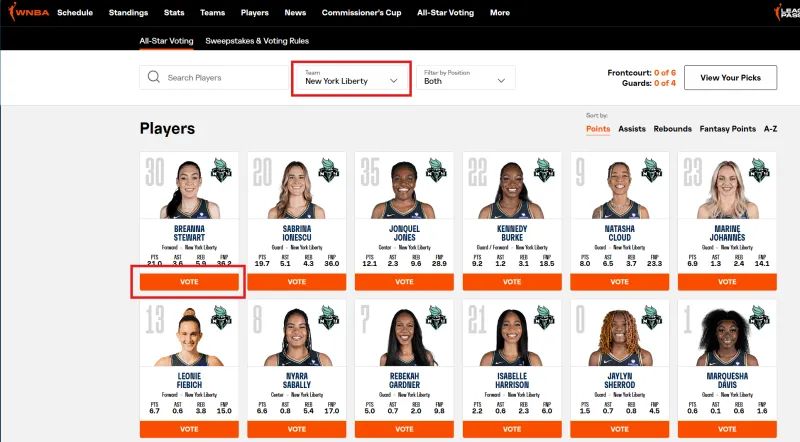
Task: Sort players by Points
Action: coord(598,129)
